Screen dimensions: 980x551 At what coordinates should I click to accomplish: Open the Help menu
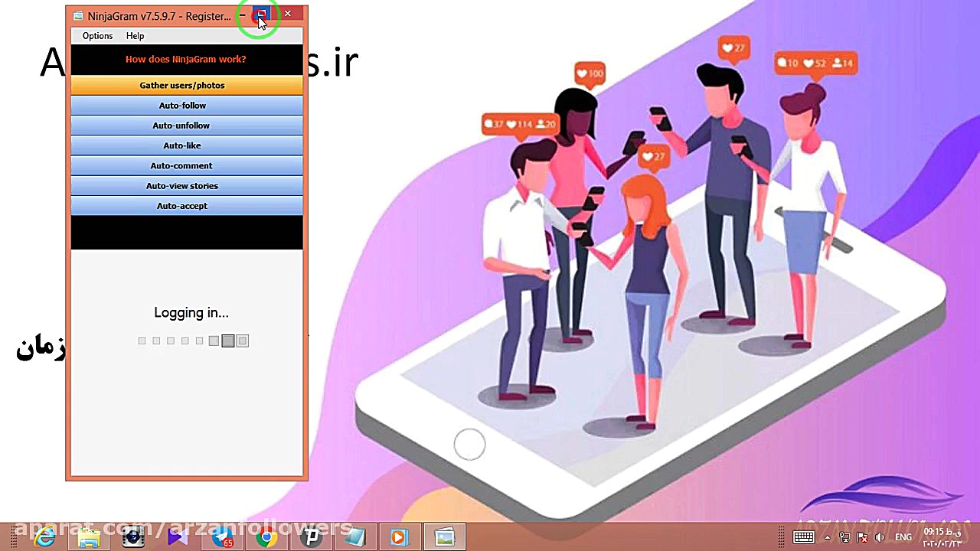(x=135, y=36)
